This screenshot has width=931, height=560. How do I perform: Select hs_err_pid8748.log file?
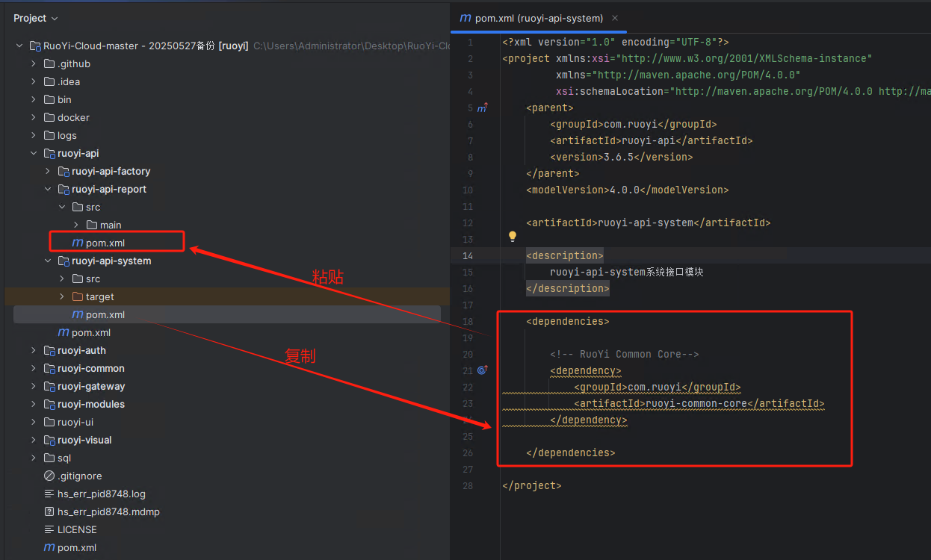[x=102, y=494]
